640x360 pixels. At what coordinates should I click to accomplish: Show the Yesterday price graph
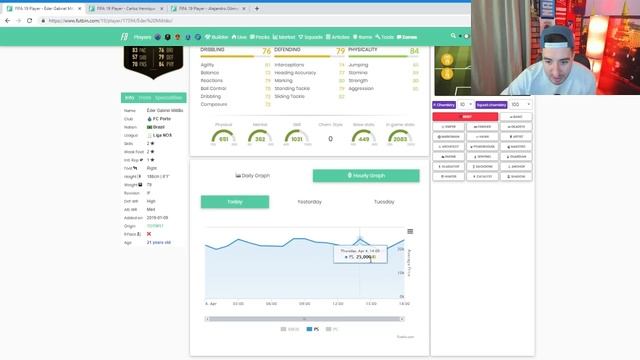pyautogui.click(x=309, y=202)
